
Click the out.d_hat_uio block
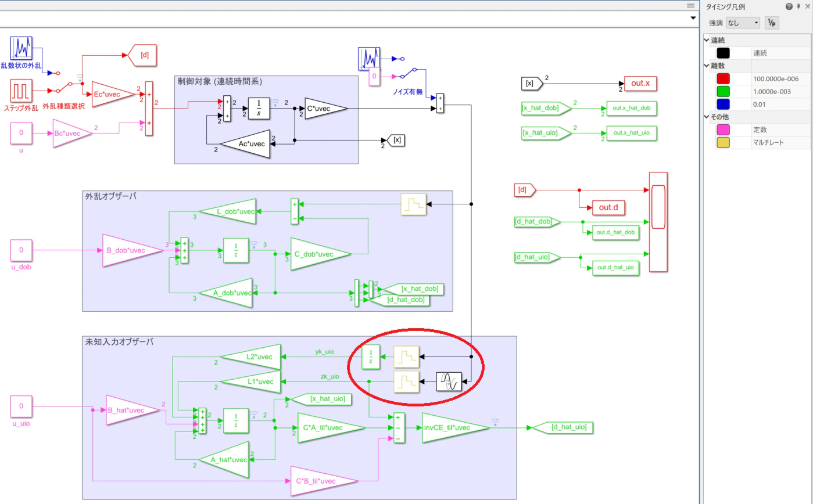click(615, 268)
